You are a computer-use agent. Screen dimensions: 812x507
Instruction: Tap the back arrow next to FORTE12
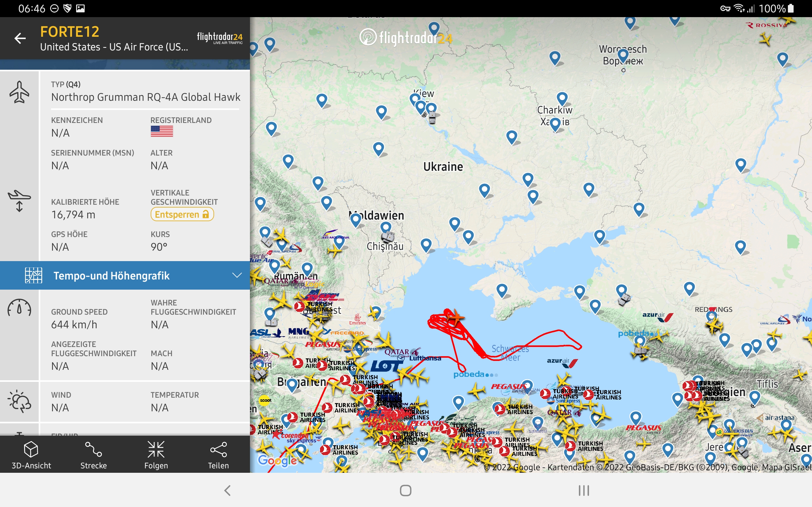(x=20, y=38)
